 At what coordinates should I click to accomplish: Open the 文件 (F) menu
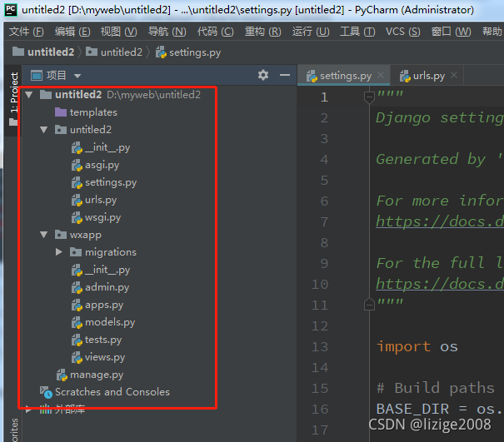(27, 32)
